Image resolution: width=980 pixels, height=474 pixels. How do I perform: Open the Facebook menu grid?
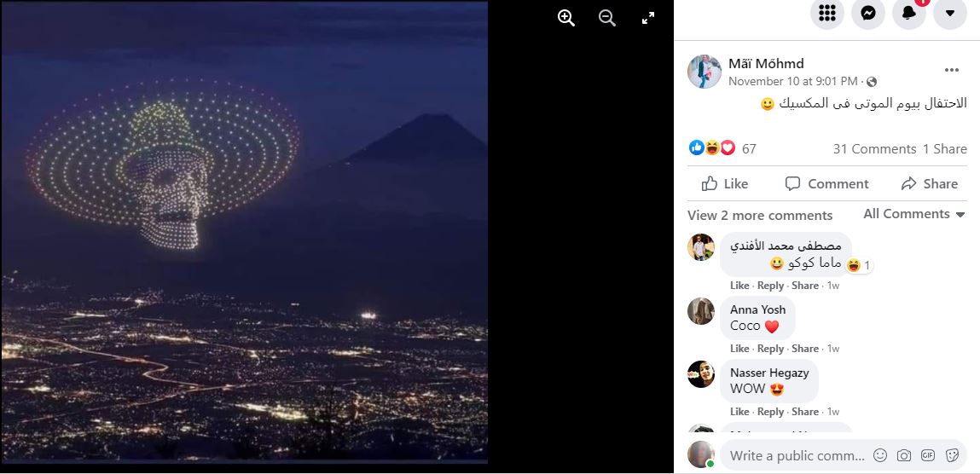(x=826, y=13)
